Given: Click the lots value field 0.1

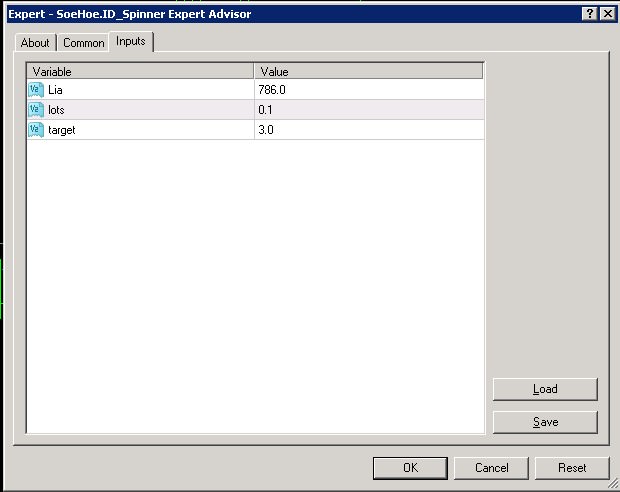Looking at the screenshot, I should [368, 110].
